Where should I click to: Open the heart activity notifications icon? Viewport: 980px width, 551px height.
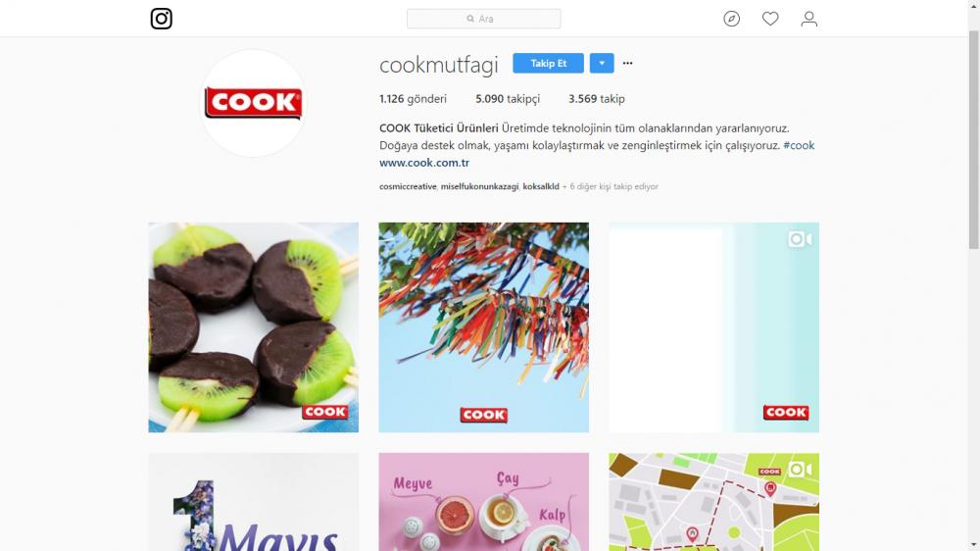[x=770, y=19]
